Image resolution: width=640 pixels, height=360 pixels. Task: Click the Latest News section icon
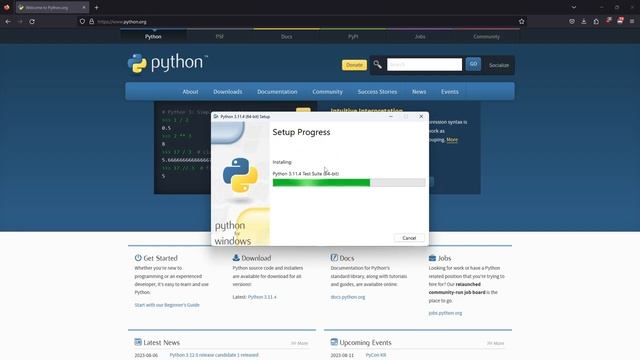(x=138, y=342)
